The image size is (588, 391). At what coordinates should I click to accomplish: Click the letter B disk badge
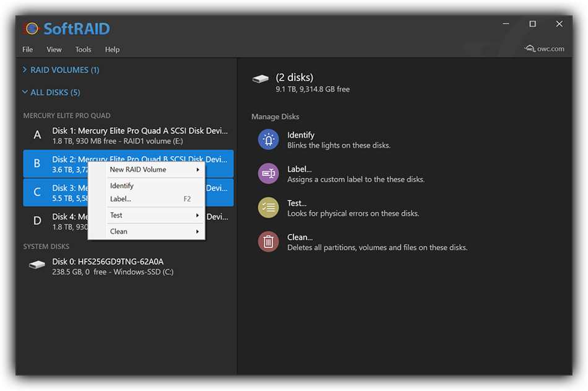(x=37, y=164)
